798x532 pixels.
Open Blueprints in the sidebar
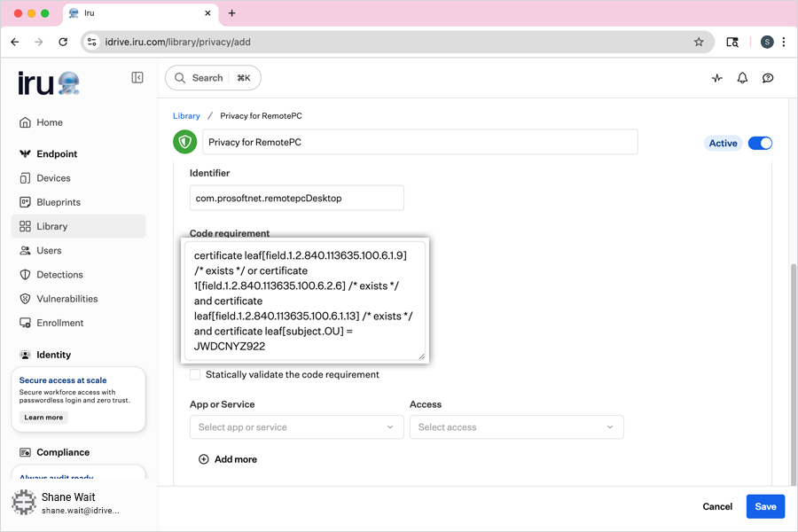click(x=59, y=202)
